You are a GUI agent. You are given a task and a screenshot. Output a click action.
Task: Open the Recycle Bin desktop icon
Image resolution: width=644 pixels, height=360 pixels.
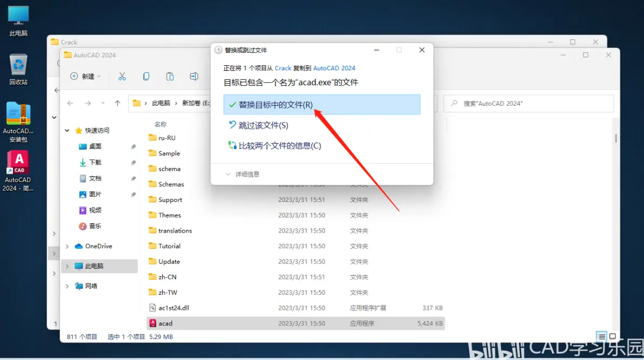pos(18,70)
